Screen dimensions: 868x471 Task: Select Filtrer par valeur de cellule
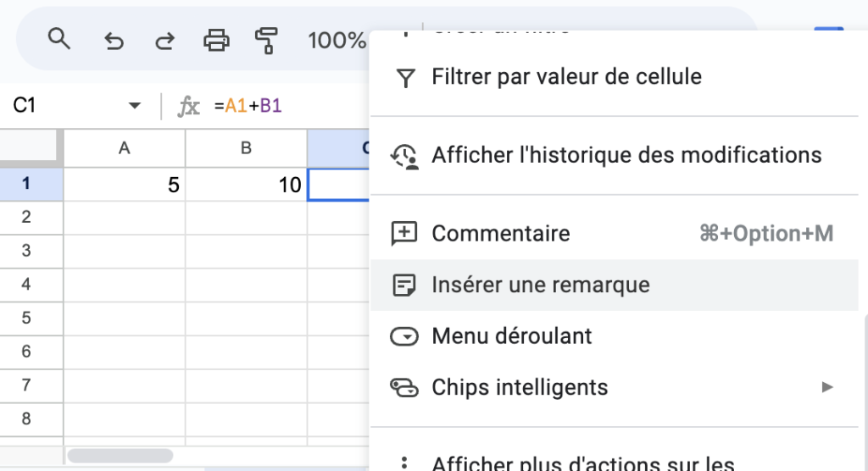pos(566,77)
